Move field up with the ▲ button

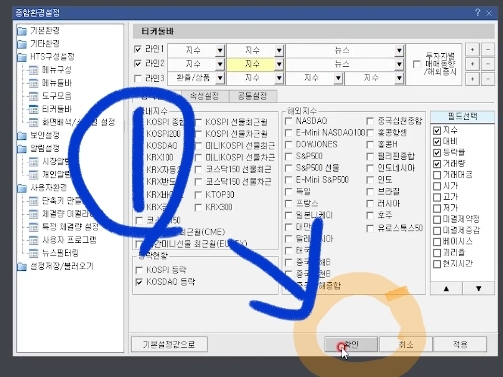(446, 288)
